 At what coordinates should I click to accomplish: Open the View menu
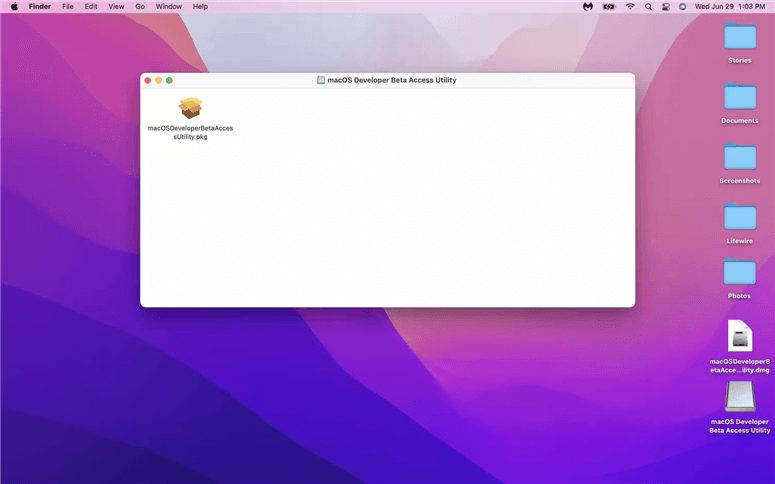(x=116, y=6)
